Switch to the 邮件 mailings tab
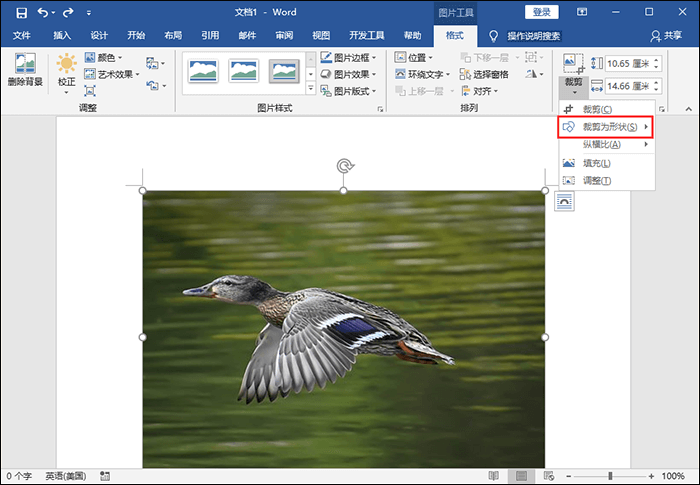Screen dimensions: 700x485 point(247,36)
